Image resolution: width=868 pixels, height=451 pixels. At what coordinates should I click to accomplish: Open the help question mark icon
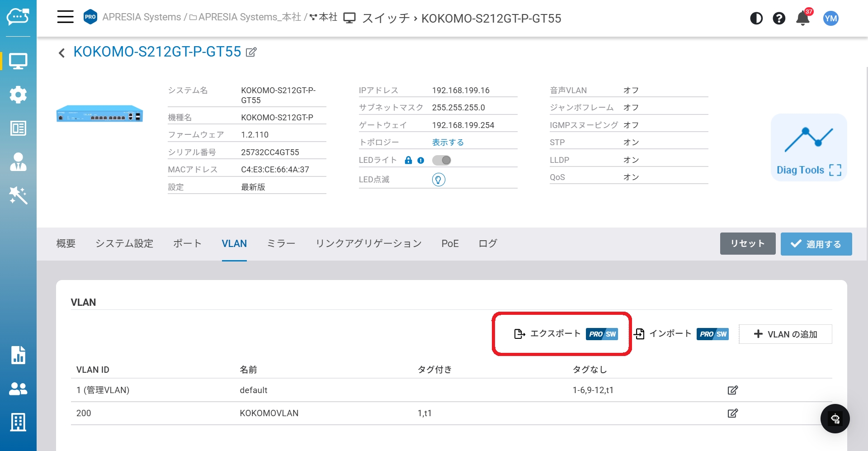(x=779, y=19)
